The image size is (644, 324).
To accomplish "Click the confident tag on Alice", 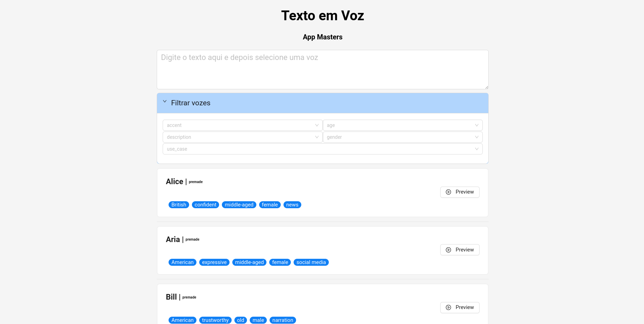I will point(205,205).
